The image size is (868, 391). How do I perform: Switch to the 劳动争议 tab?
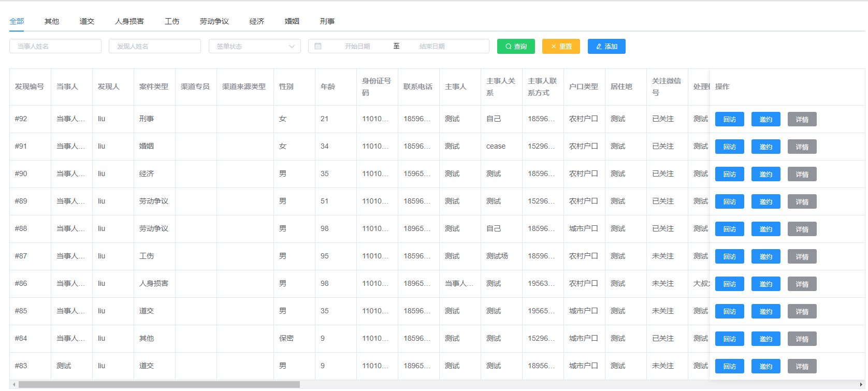(x=214, y=21)
